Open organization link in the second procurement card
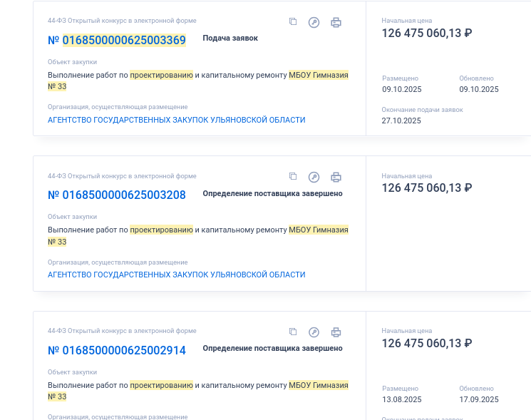This screenshot has height=420, width=531. 176,275
